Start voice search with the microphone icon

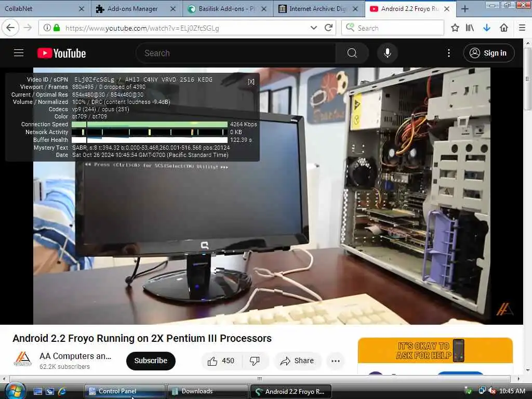(x=387, y=53)
